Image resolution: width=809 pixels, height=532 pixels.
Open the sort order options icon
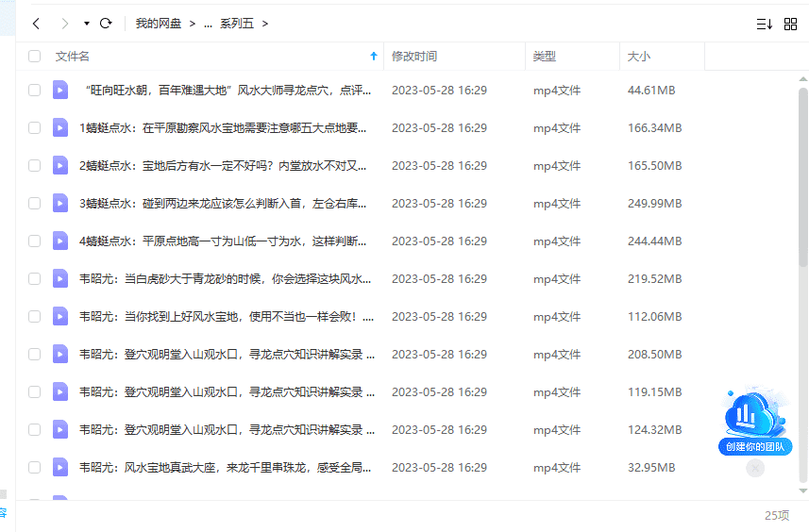(x=764, y=24)
